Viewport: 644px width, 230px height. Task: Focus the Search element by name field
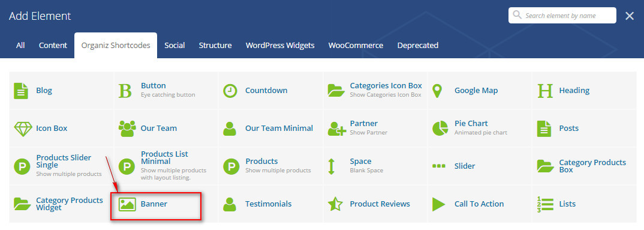click(562, 16)
